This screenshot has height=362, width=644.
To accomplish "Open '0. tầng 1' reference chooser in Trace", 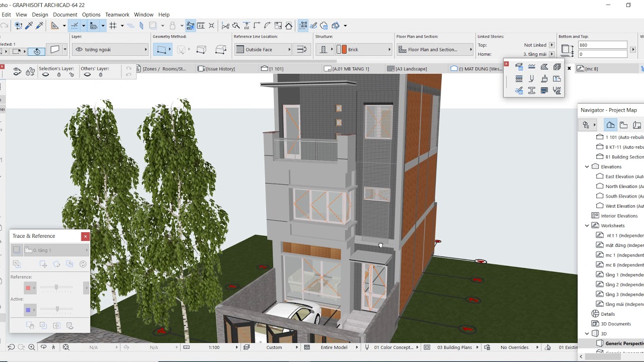I will coord(56,250).
